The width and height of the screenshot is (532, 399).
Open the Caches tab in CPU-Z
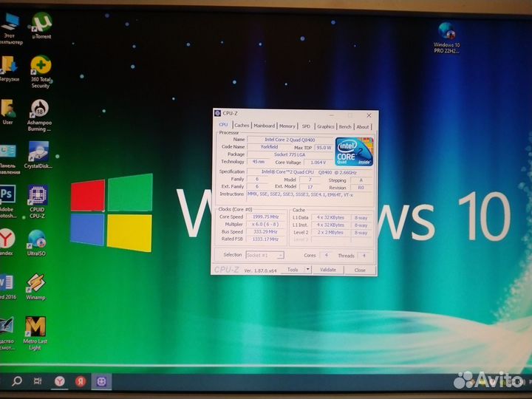point(242,125)
